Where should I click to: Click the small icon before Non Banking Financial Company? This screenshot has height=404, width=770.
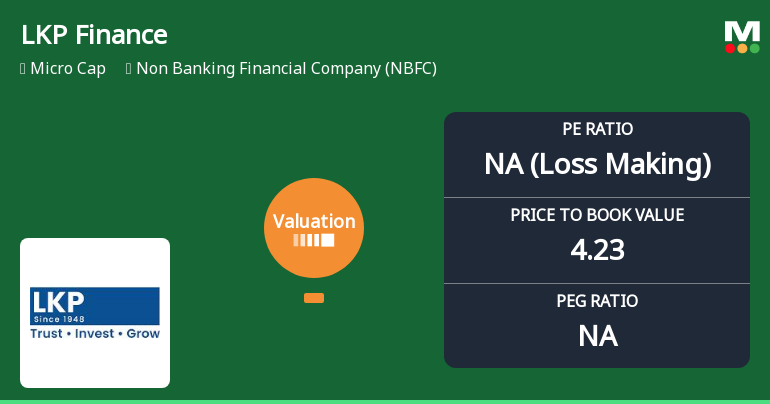pyautogui.click(x=129, y=69)
